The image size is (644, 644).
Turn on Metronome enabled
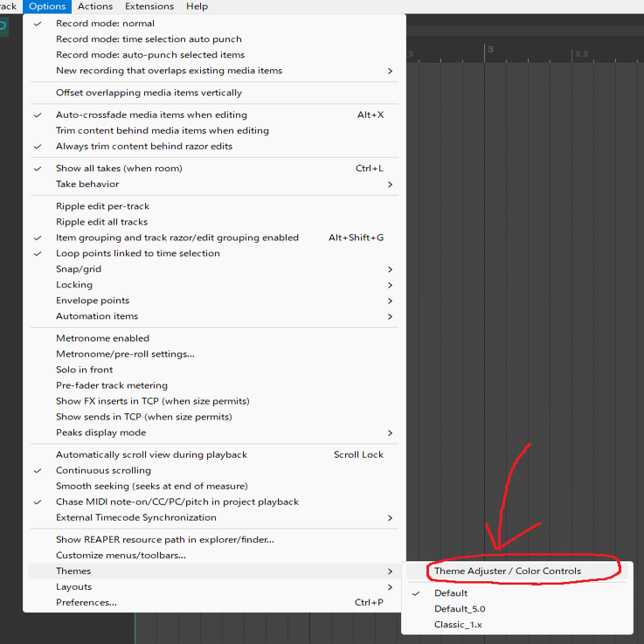click(214, 338)
